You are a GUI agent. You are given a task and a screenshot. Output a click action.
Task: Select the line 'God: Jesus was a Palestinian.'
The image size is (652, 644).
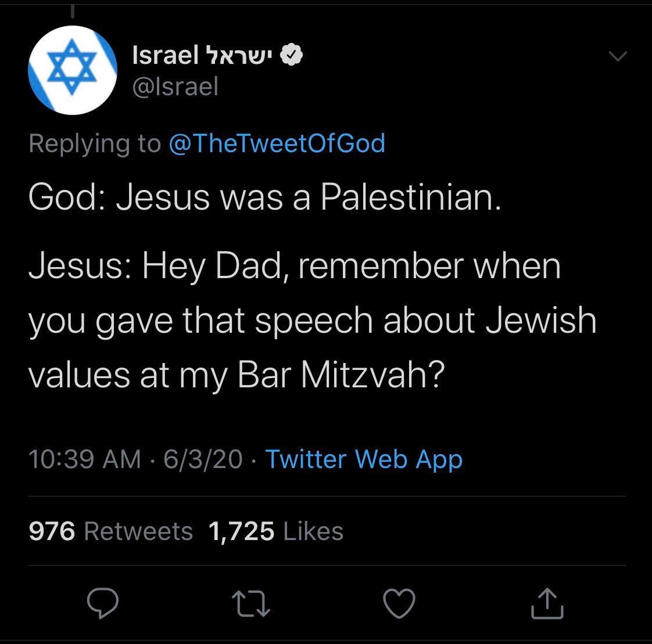click(264, 197)
